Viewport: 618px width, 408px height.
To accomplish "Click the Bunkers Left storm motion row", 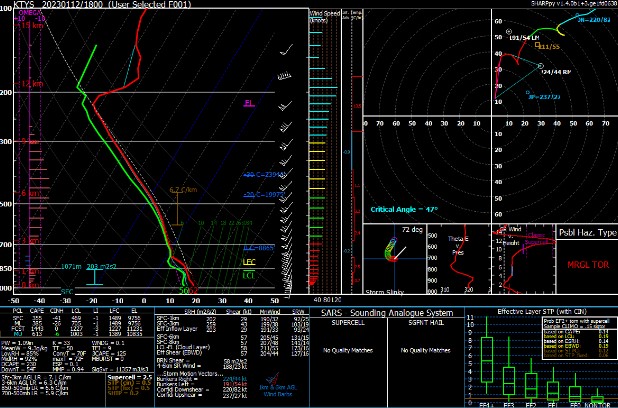I will tap(202, 384).
